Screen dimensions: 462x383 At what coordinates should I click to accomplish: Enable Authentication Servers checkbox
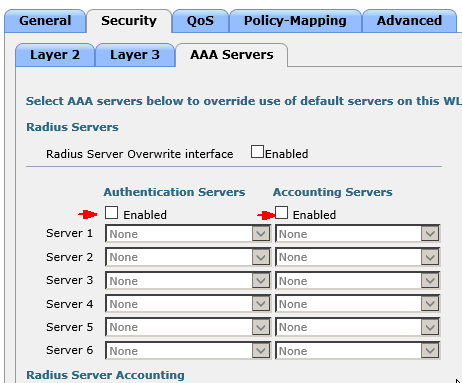[x=111, y=213]
